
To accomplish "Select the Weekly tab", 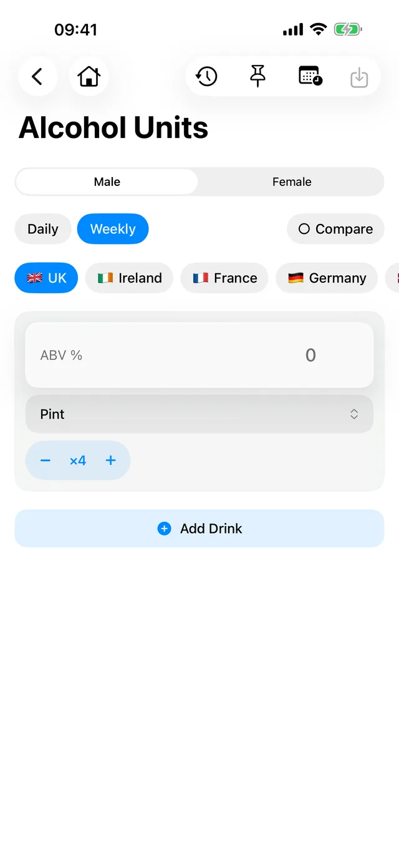I will (113, 229).
